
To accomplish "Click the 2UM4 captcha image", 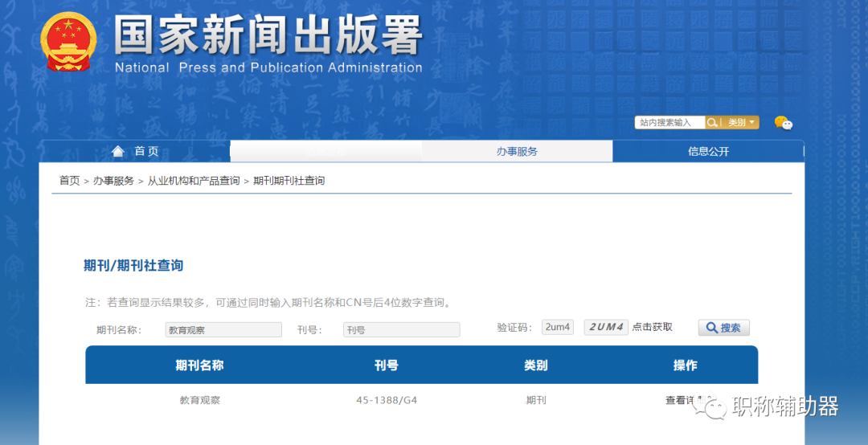I will tap(606, 327).
